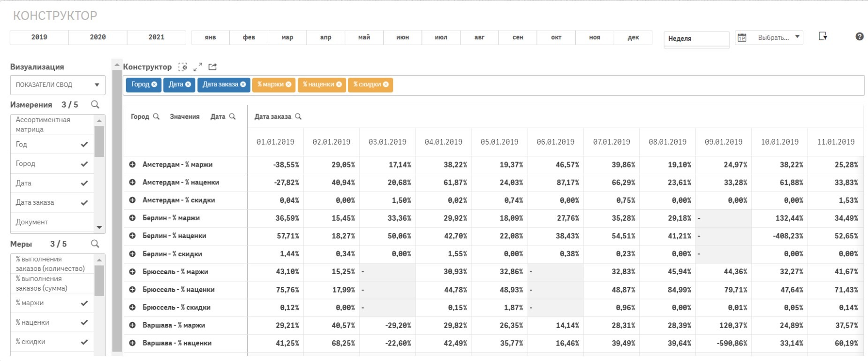
Task: Select the 2020 year tab
Action: pos(98,37)
